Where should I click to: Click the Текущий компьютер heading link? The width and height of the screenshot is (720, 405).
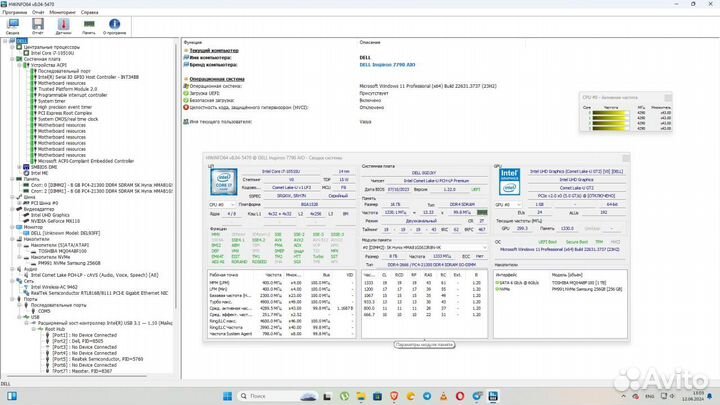[x=214, y=49]
